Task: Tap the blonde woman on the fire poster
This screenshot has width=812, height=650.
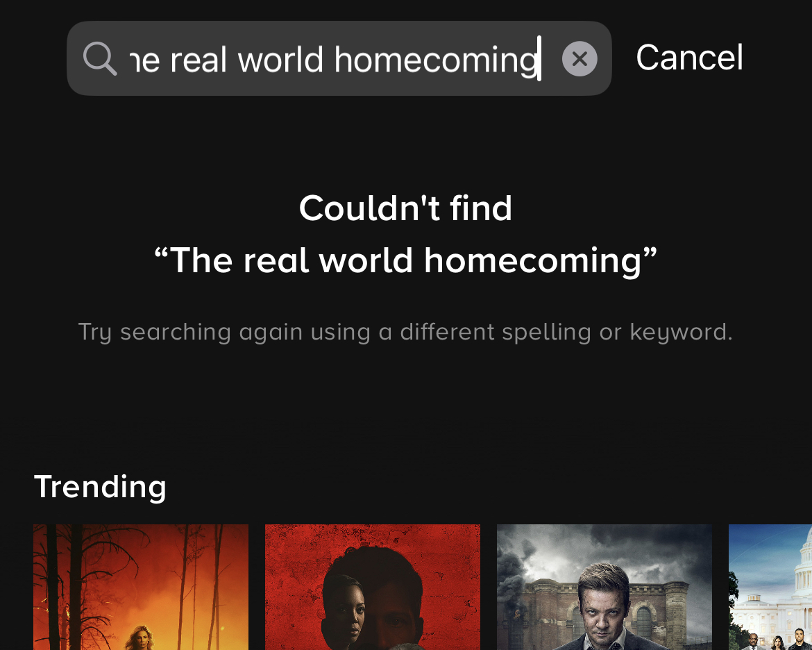Action: click(x=139, y=638)
